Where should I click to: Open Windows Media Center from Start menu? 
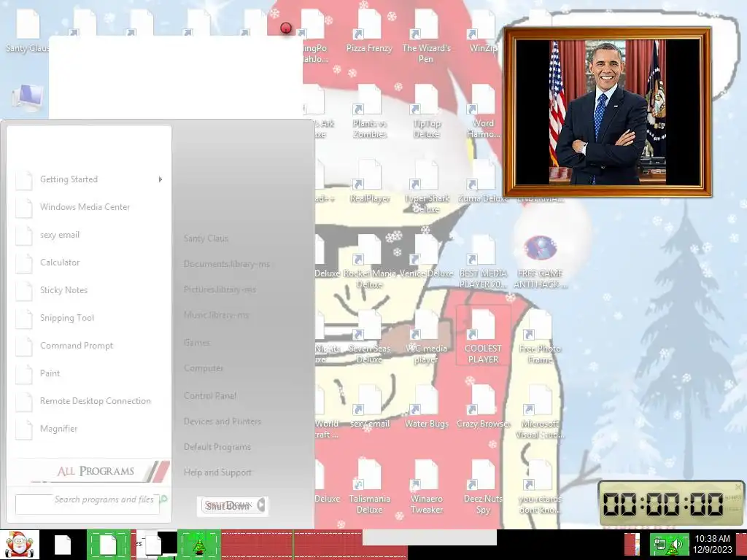click(89, 207)
